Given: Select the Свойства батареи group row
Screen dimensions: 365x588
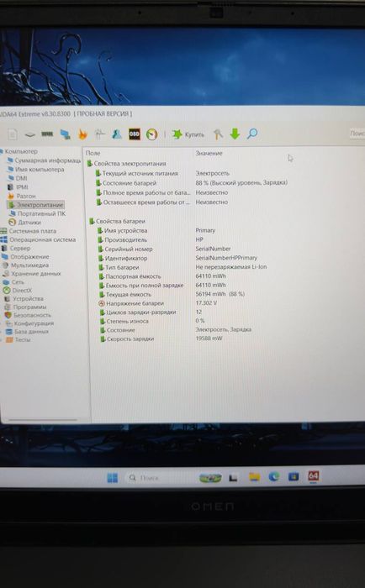Looking at the screenshot, I should (117, 221).
